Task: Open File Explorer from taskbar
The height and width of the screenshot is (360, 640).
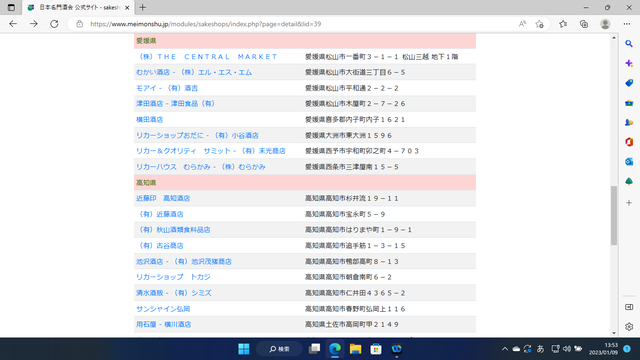Action: click(x=356, y=349)
